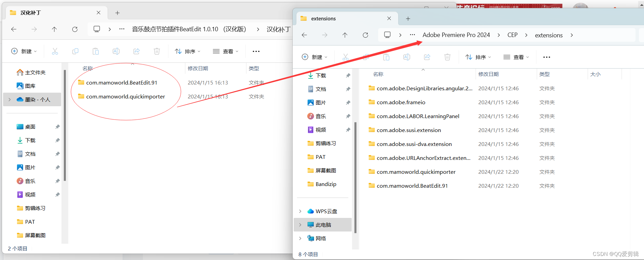Viewport: 644px width, 260px height.
Task: Click Back arrow in extensions window
Action: [x=305, y=35]
